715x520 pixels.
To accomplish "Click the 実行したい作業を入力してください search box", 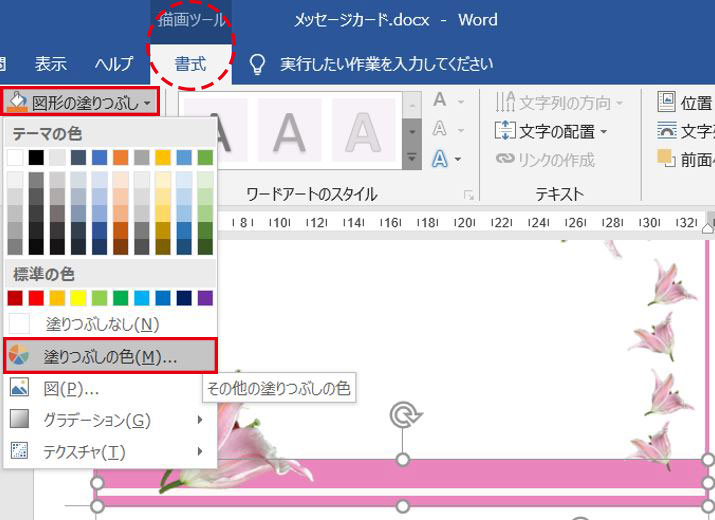I will tap(387, 64).
